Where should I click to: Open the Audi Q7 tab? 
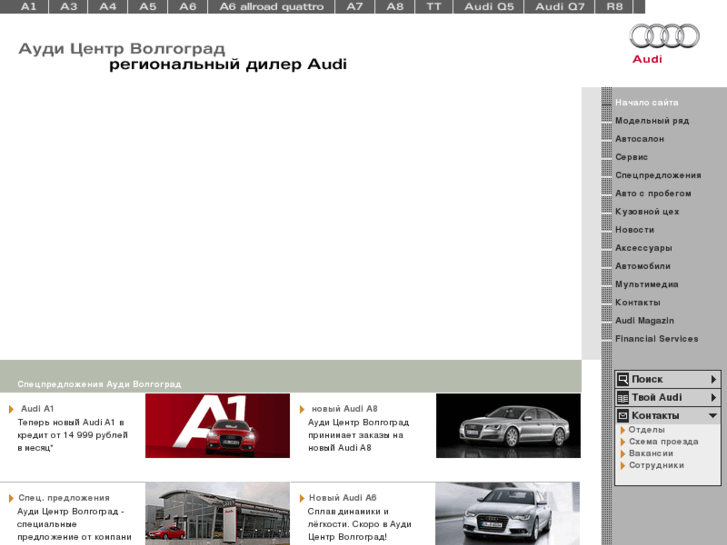(560, 6)
